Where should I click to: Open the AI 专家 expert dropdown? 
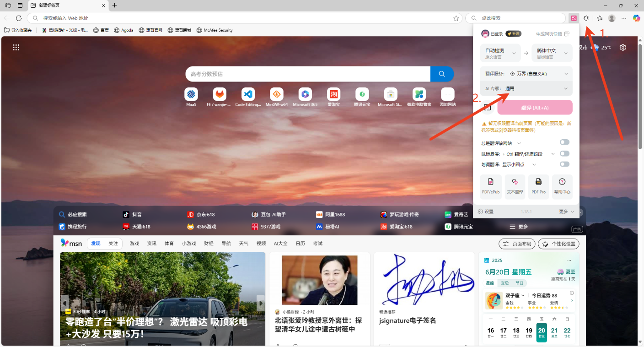point(526,88)
